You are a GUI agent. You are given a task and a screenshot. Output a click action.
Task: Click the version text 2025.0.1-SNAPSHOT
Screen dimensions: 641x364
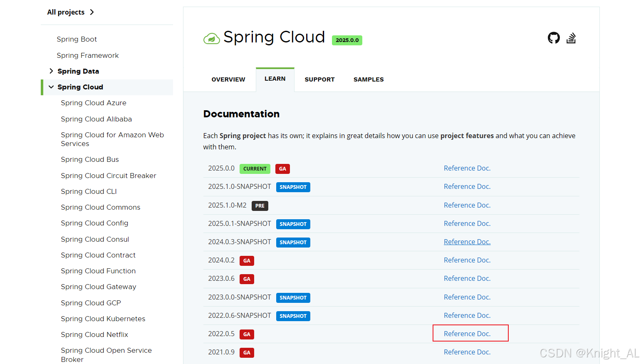(x=240, y=223)
